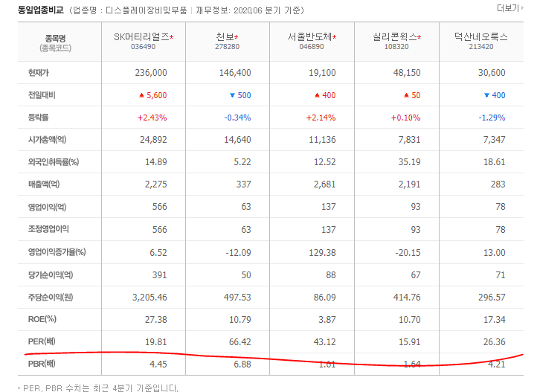
Task: Click revenue value 2,681
Action: pyautogui.click(x=325, y=184)
